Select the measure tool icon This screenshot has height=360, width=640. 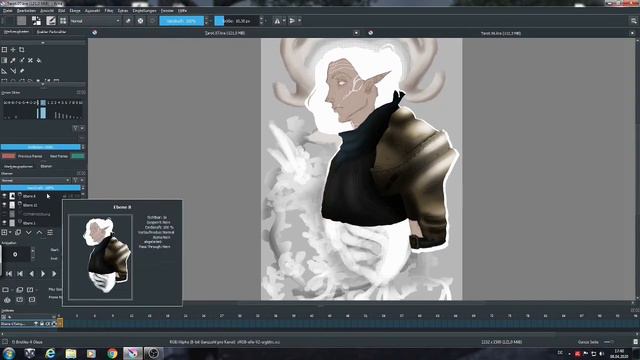(x=13, y=71)
